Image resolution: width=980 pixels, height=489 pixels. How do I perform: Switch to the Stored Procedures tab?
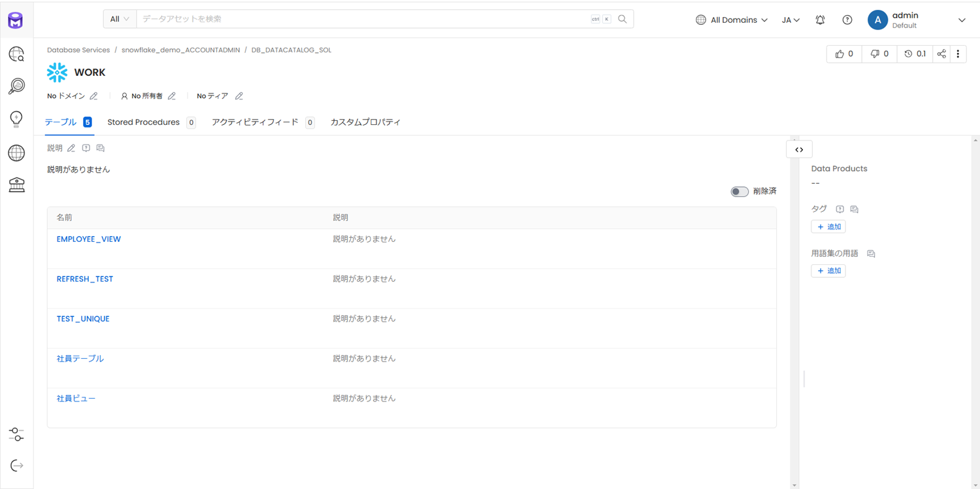[x=152, y=122]
